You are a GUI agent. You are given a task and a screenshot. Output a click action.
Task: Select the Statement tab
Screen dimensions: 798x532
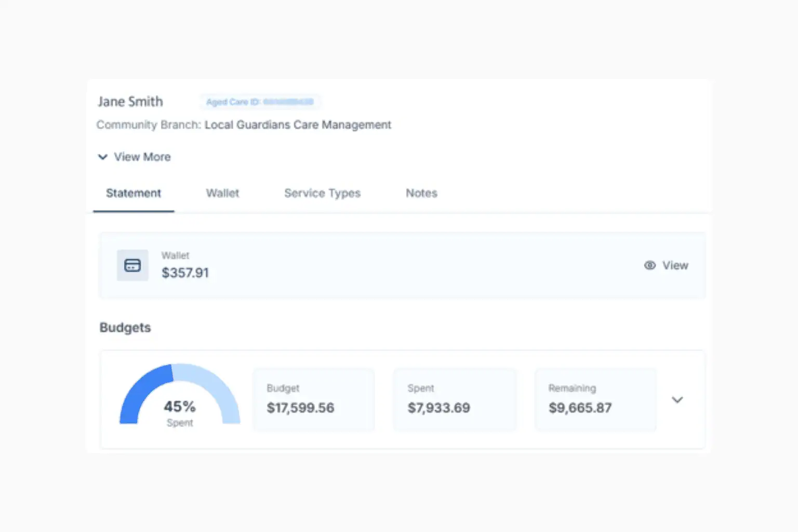(x=134, y=193)
